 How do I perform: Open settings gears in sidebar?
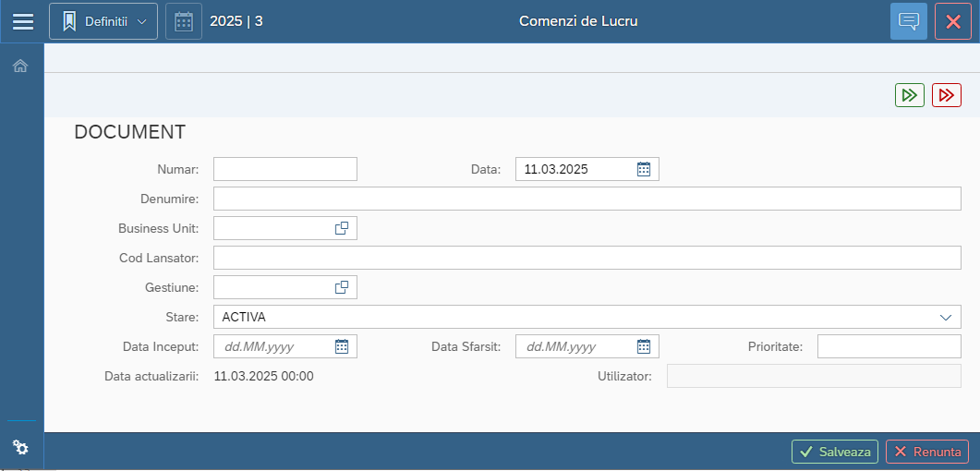click(20, 447)
